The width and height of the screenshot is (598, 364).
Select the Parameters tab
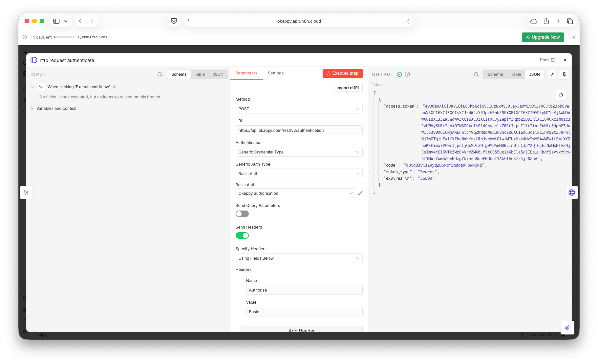(x=246, y=73)
